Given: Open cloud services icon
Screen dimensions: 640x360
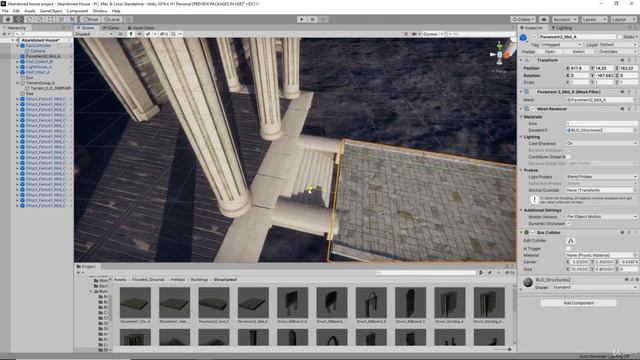Looking at the screenshot, I should click(544, 19).
